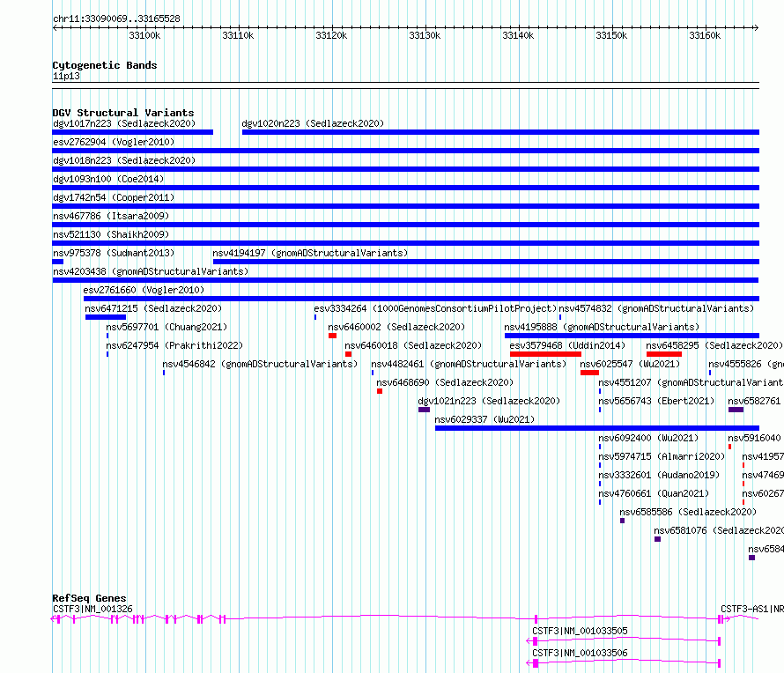784x673 pixels.
Task: Select purple nsv6582761 marker
Action: [736, 410]
